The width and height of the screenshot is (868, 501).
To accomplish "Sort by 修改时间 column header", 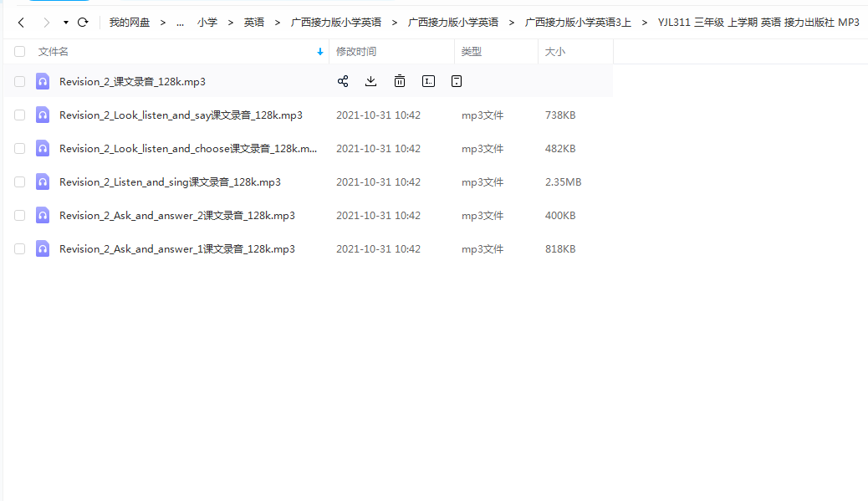I will pos(356,52).
